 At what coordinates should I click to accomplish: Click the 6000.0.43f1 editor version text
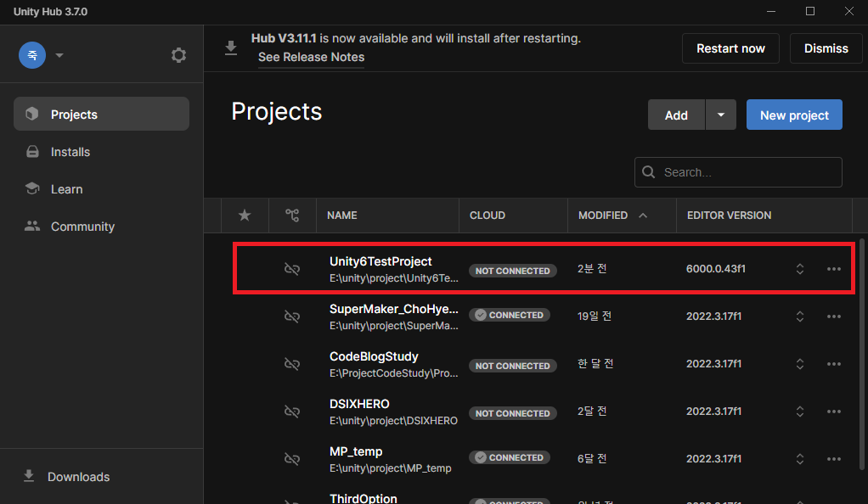716,269
